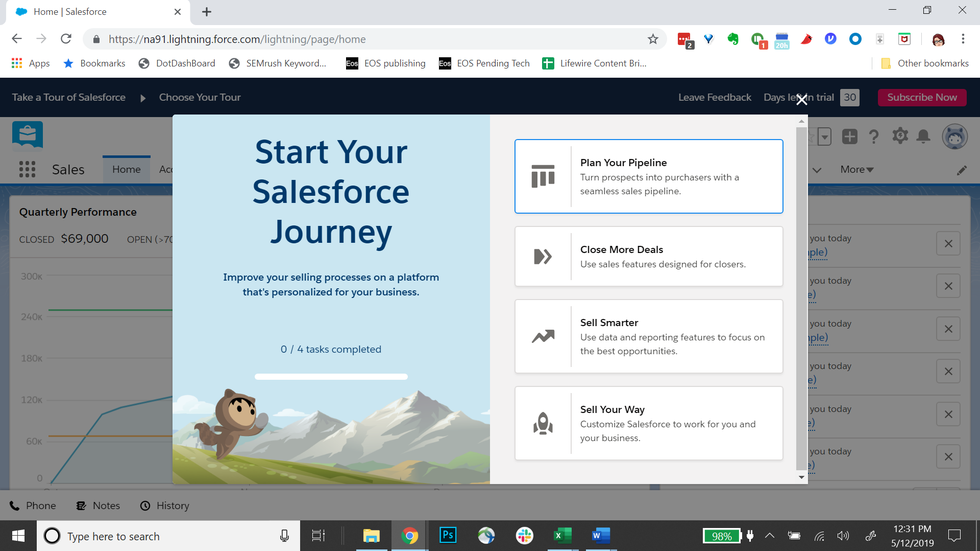Open the user profile avatar

tap(954, 137)
